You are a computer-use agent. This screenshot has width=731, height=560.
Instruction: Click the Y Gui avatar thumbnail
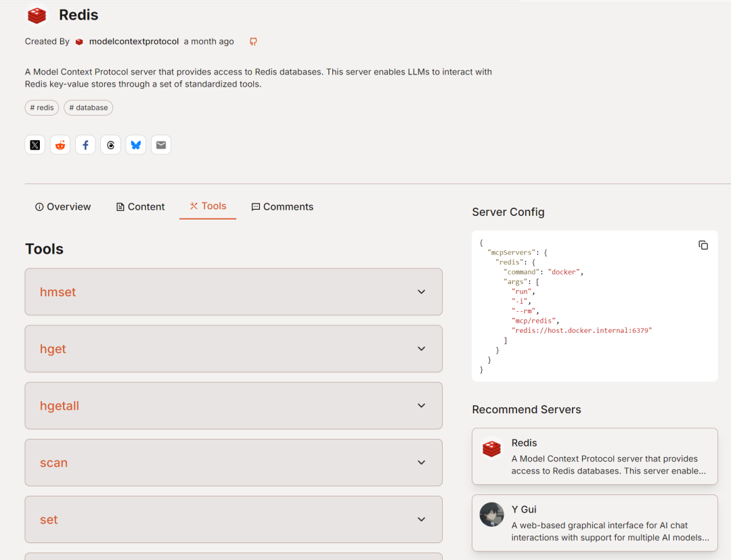coord(492,514)
